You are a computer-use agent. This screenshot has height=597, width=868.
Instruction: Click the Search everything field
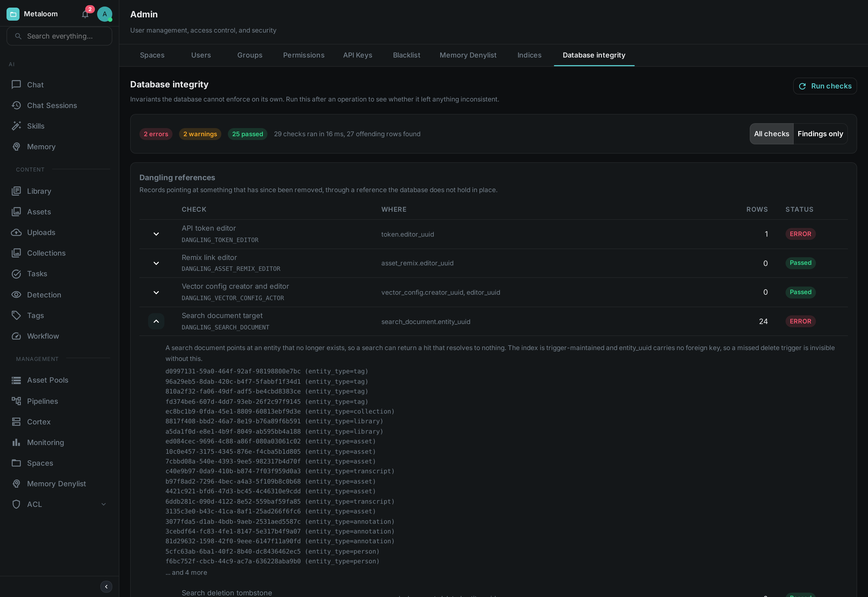[59, 36]
